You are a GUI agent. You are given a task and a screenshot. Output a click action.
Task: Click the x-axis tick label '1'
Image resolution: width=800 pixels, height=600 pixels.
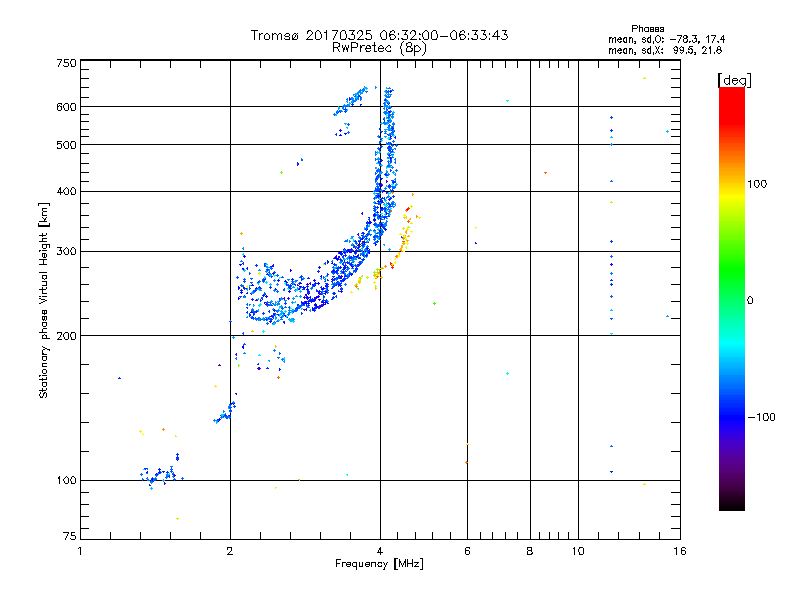click(80, 551)
